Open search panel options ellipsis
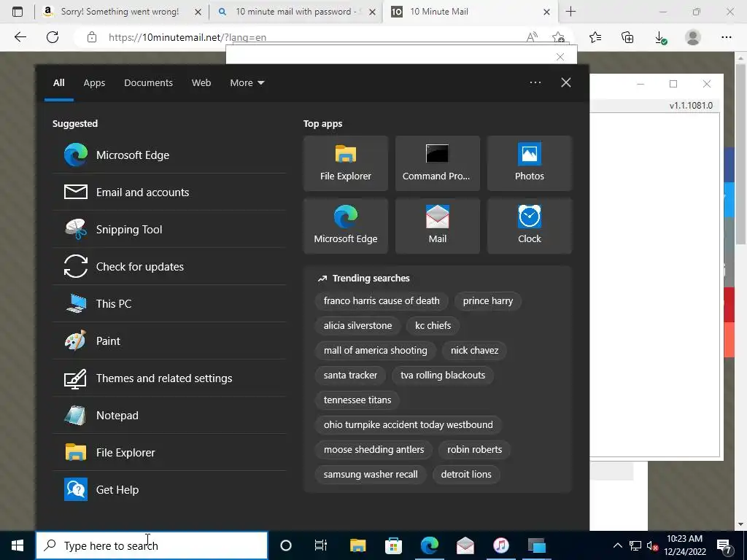Screen dimensions: 747x560 click(535, 82)
